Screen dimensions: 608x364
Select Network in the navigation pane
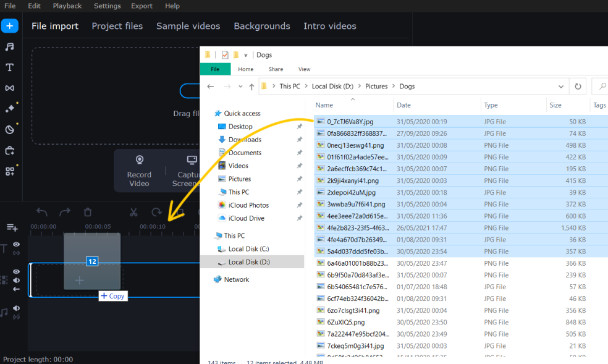(x=236, y=279)
